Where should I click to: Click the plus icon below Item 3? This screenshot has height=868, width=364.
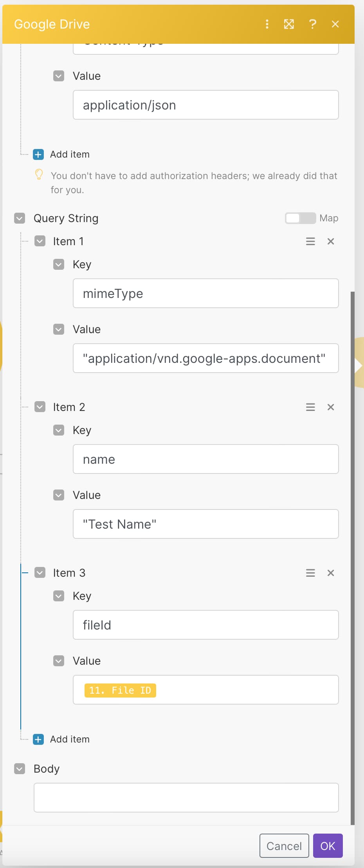38,739
